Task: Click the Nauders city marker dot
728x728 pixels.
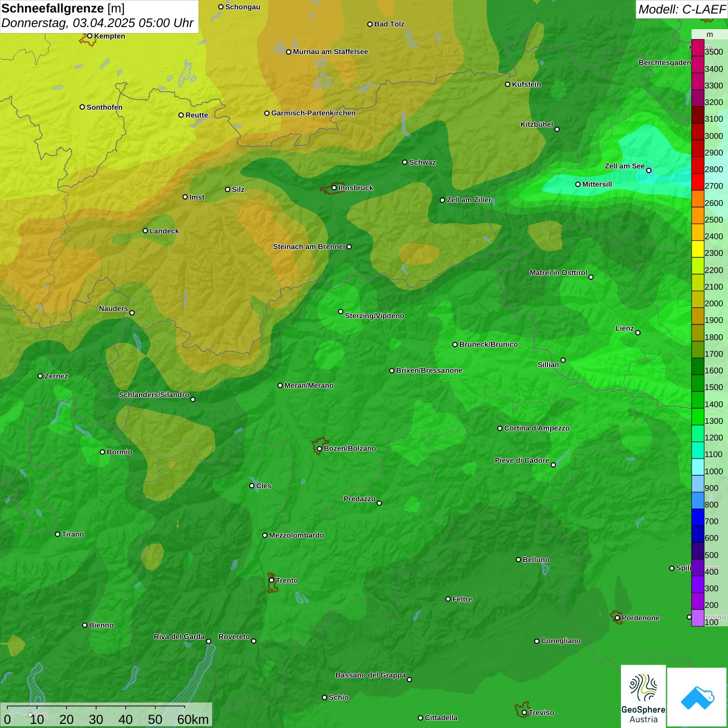Action: (132, 313)
